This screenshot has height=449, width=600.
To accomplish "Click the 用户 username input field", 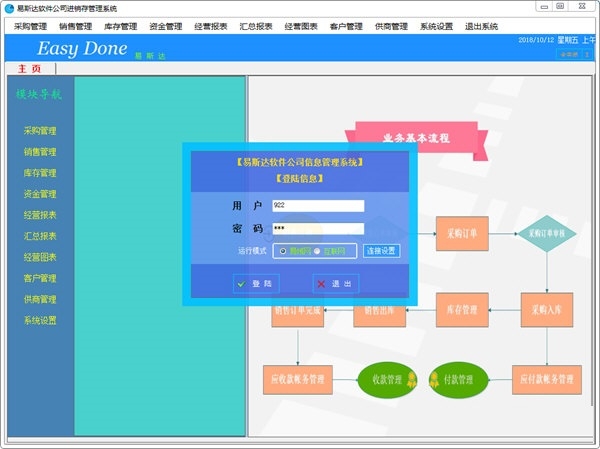I will [318, 206].
